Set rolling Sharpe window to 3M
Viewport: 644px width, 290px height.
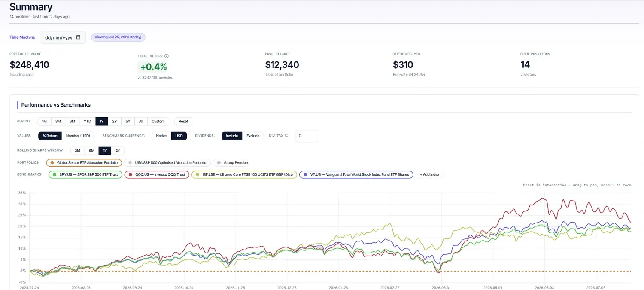[77, 150]
